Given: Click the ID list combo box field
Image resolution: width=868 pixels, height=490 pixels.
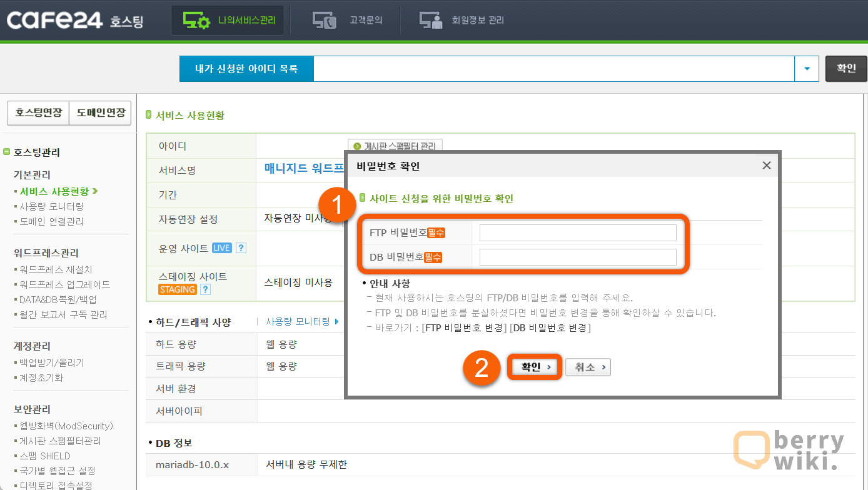Looking at the screenshot, I should (554, 69).
